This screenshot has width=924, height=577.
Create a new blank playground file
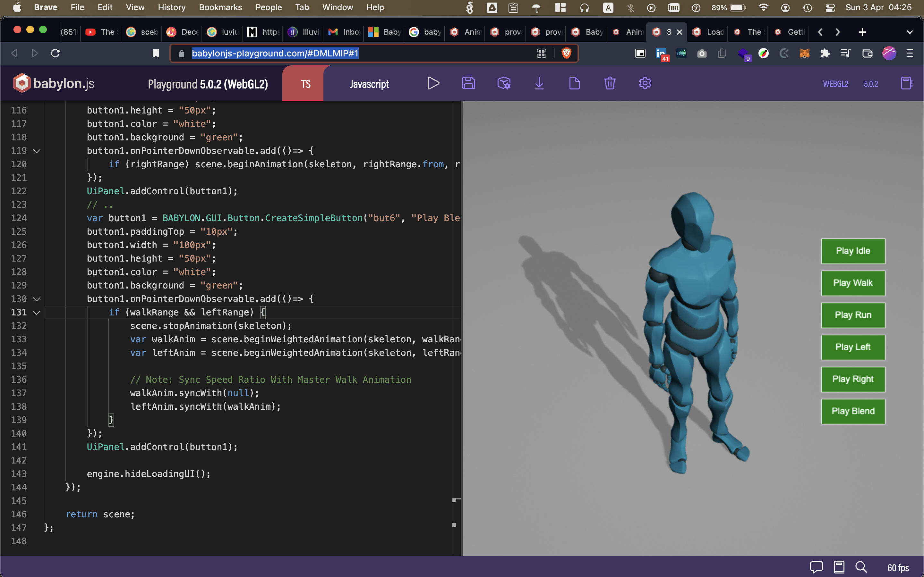coord(574,83)
